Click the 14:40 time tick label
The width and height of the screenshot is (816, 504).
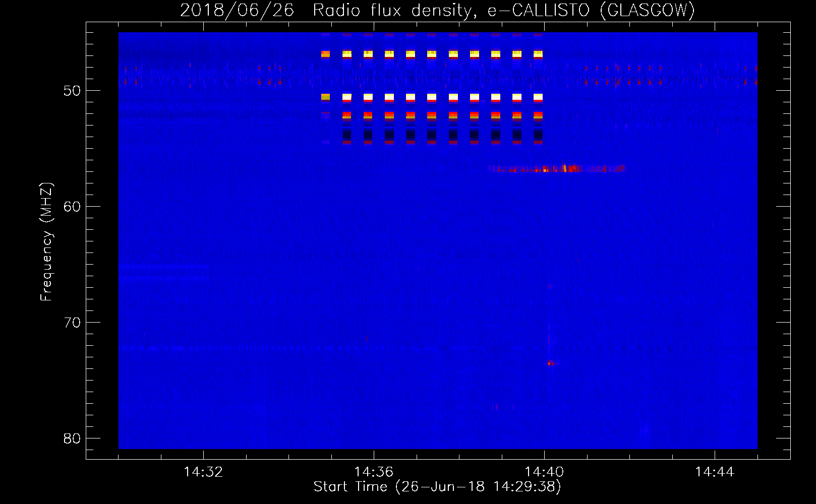click(x=544, y=472)
